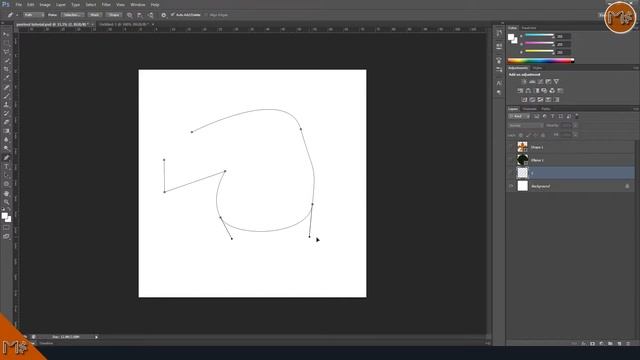The image size is (640, 360).
Task: Select the Move tool in the toolbox
Action: [6, 34]
